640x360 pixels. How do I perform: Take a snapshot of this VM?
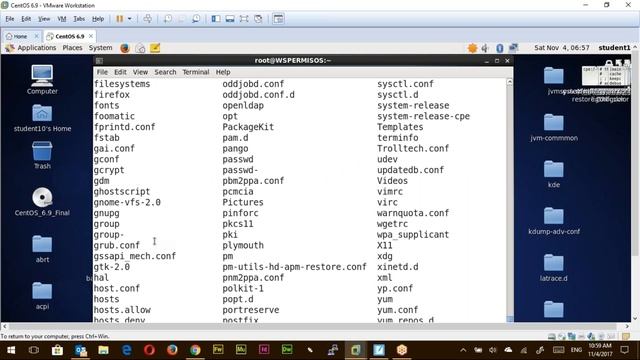pos(168,19)
